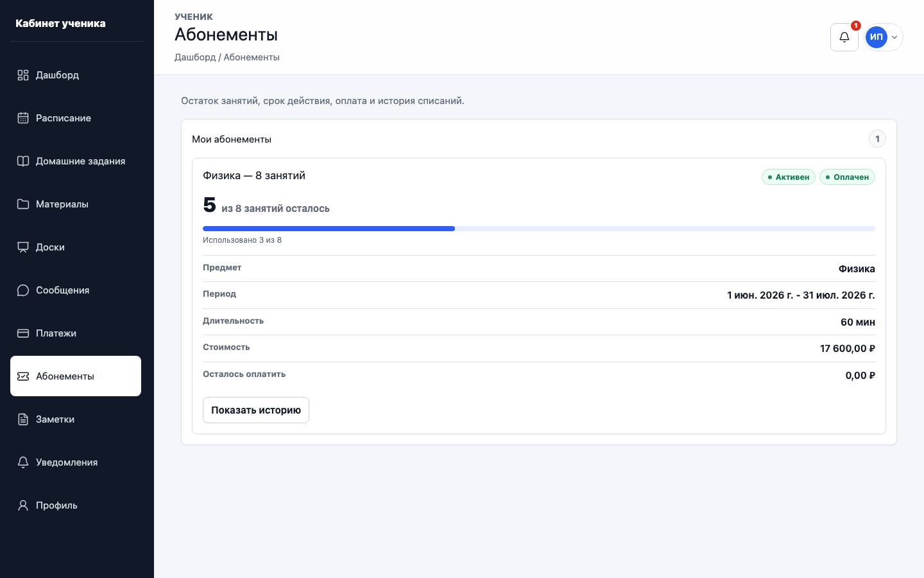Screen dimensions: 924x578
Task: Click the Оплачен status badge
Action: coord(847,177)
